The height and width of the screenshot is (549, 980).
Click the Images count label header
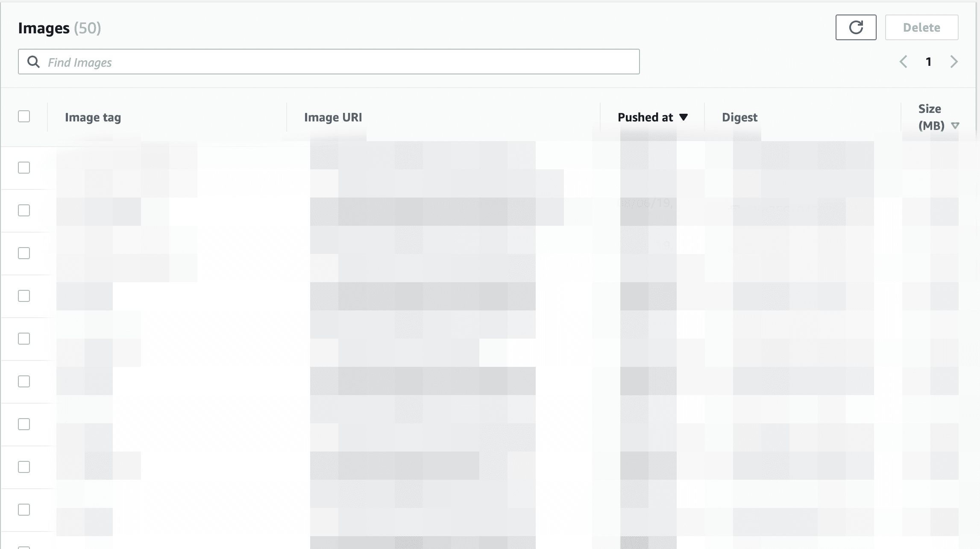pos(60,28)
